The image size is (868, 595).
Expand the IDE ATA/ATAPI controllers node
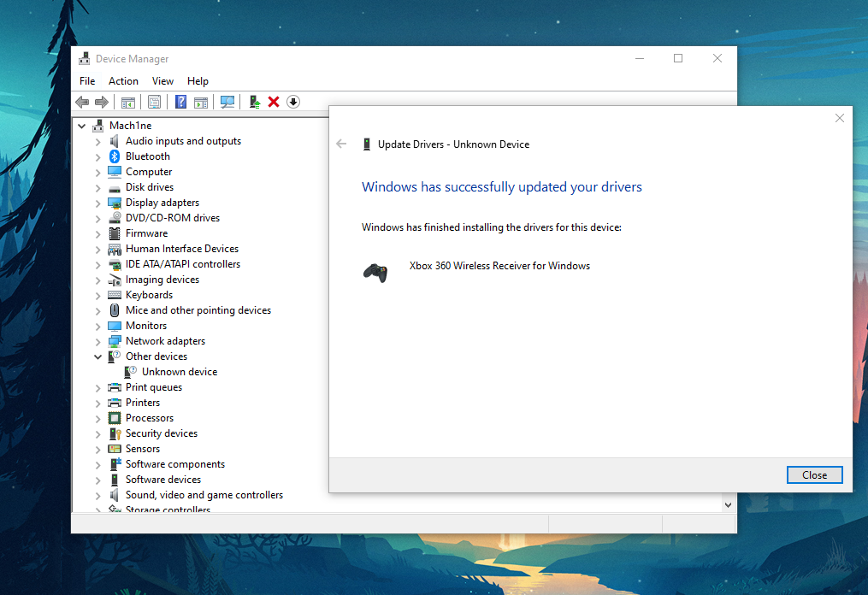[98, 264]
